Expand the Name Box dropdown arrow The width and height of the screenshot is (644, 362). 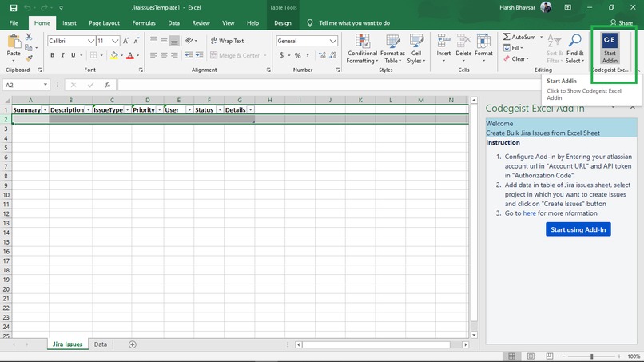46,85
